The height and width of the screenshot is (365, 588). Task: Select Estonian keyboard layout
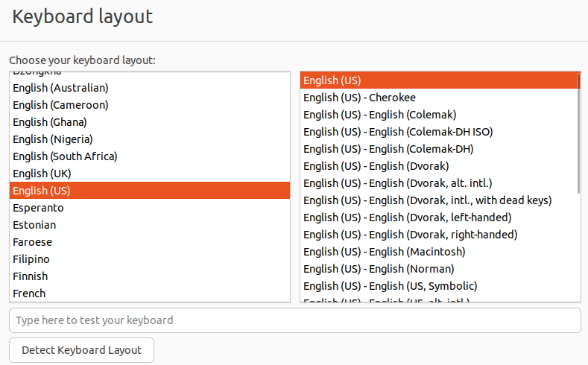(34, 225)
